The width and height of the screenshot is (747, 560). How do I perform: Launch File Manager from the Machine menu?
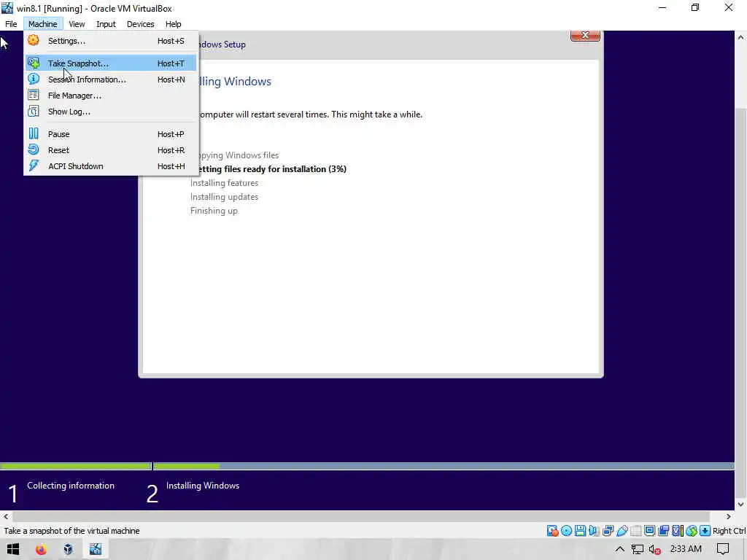[x=111, y=96]
